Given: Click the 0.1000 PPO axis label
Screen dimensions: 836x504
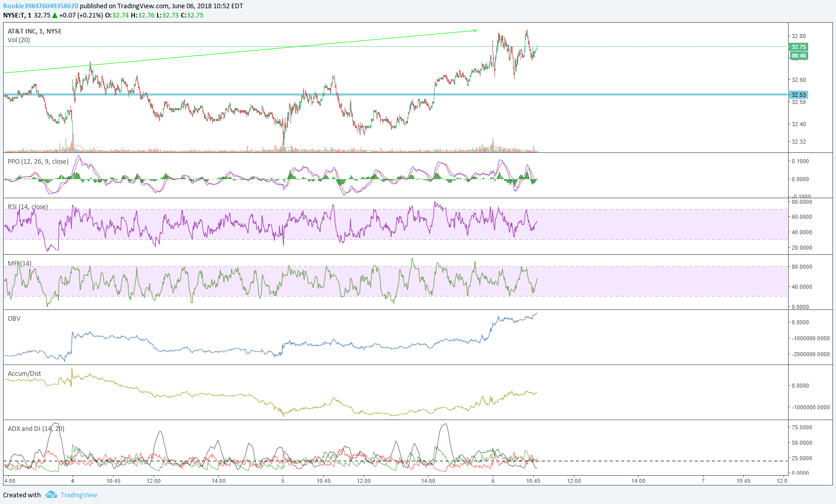Looking at the screenshot, I should pyautogui.click(x=800, y=161).
